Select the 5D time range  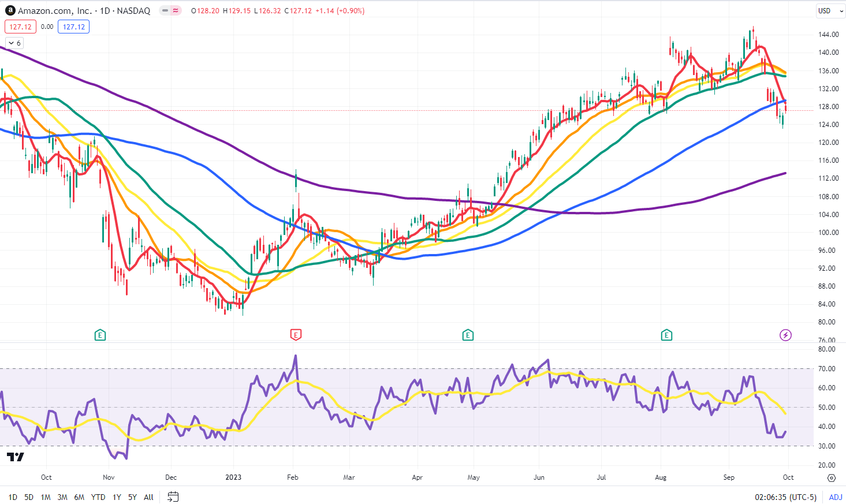pos(29,497)
